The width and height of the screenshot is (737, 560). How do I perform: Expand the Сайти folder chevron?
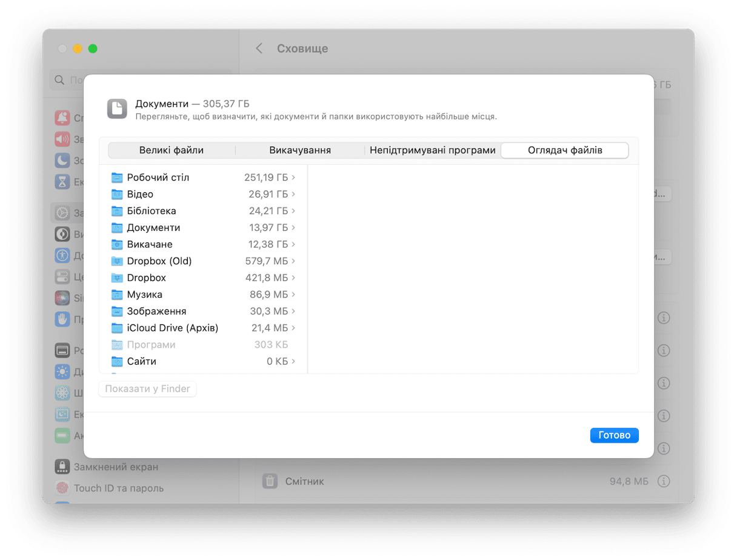coord(294,361)
